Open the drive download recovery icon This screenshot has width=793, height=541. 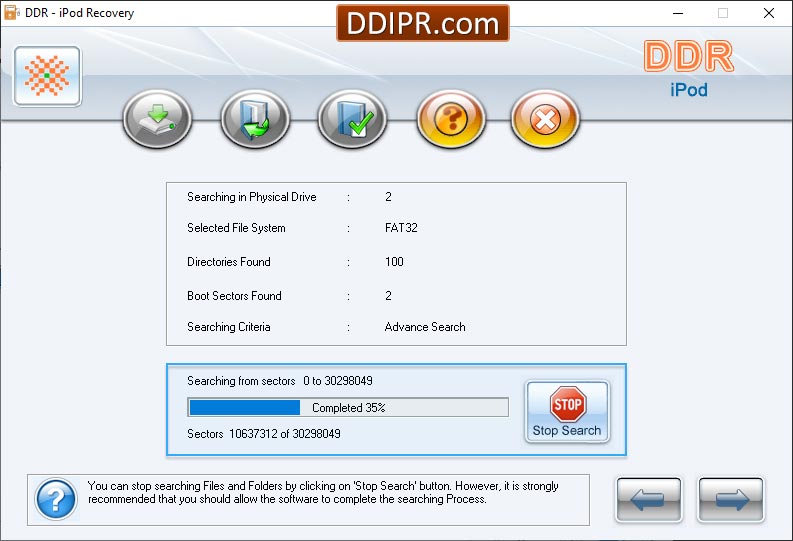pos(157,119)
